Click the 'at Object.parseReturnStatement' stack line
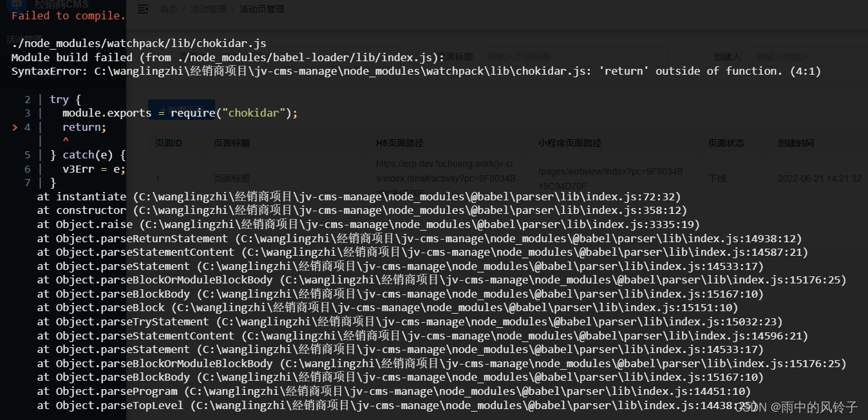The image size is (868, 420). [419, 239]
